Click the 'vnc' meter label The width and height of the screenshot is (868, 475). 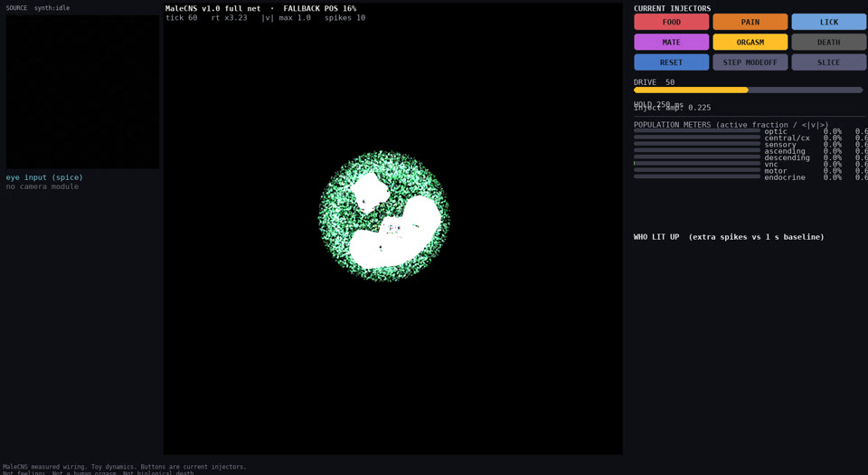(x=771, y=165)
